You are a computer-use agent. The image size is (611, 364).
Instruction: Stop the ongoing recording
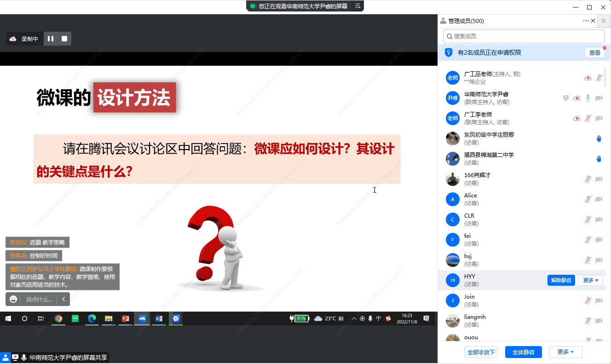point(64,39)
